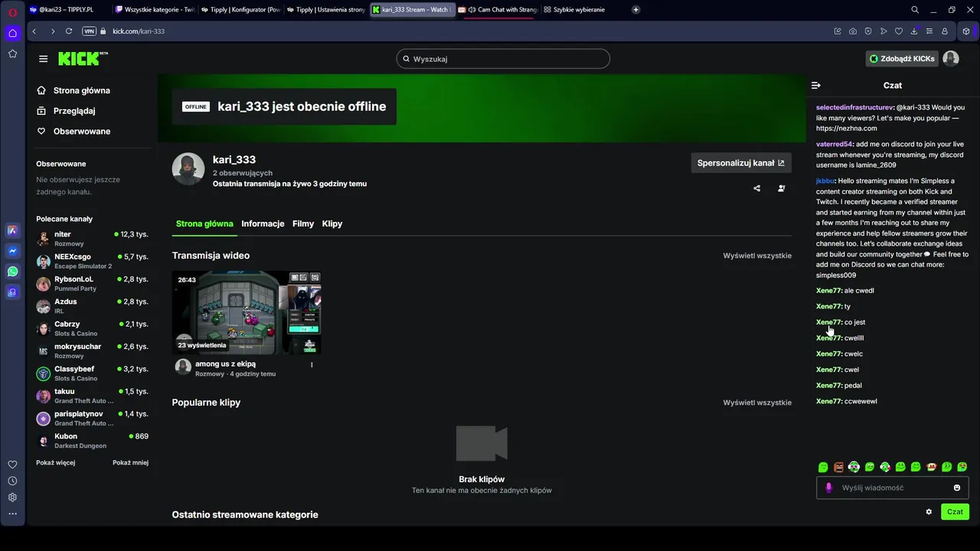Click the KICK logo
Screen dimensions: 980x551
click(83, 59)
